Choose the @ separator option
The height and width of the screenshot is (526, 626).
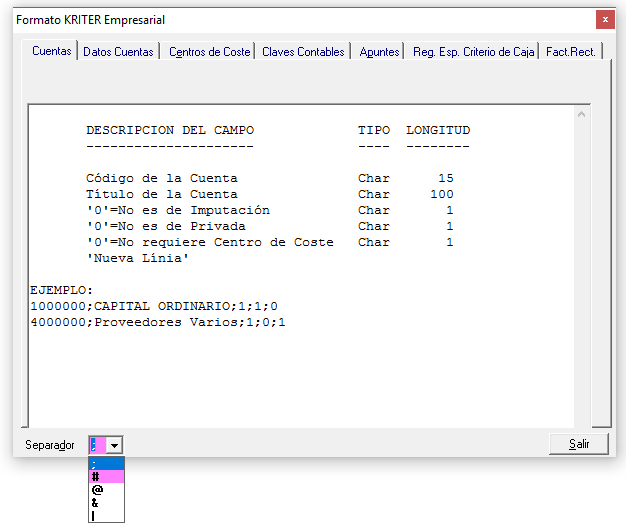106,490
